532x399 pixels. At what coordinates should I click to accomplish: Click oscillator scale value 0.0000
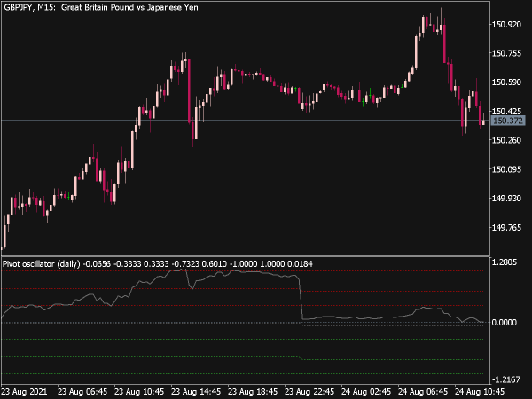click(x=505, y=323)
